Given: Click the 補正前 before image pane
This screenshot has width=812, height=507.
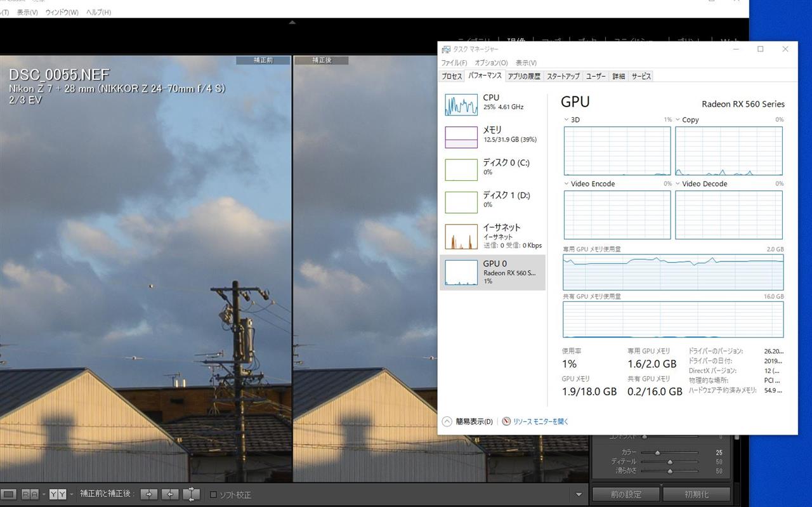Looking at the screenshot, I should (x=145, y=270).
